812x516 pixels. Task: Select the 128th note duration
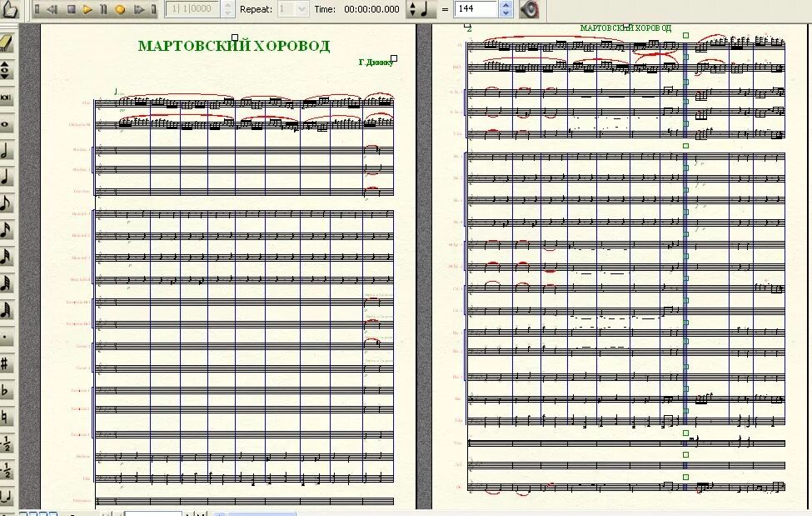click(x=6, y=310)
